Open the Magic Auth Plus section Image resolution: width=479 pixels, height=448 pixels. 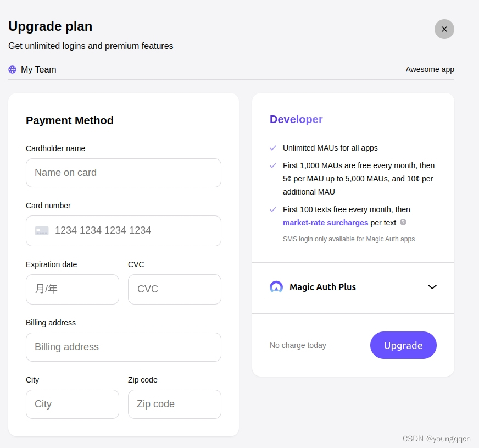pyautogui.click(x=353, y=287)
